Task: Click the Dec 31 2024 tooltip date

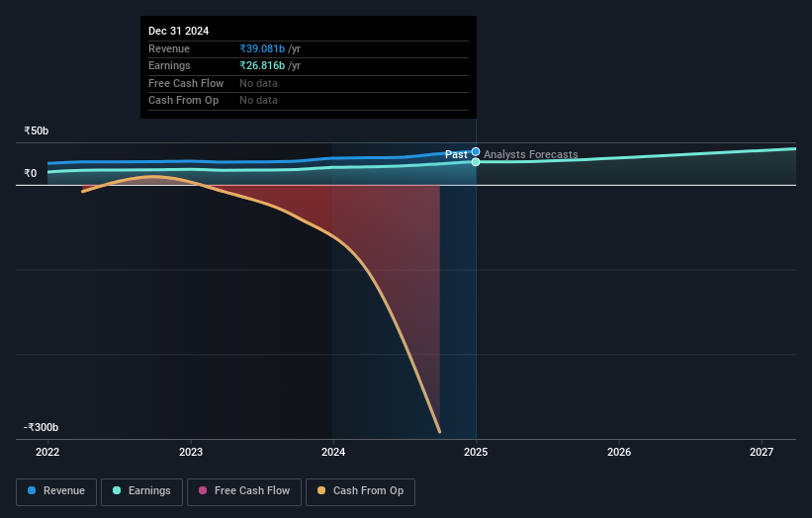Action: click(x=179, y=31)
